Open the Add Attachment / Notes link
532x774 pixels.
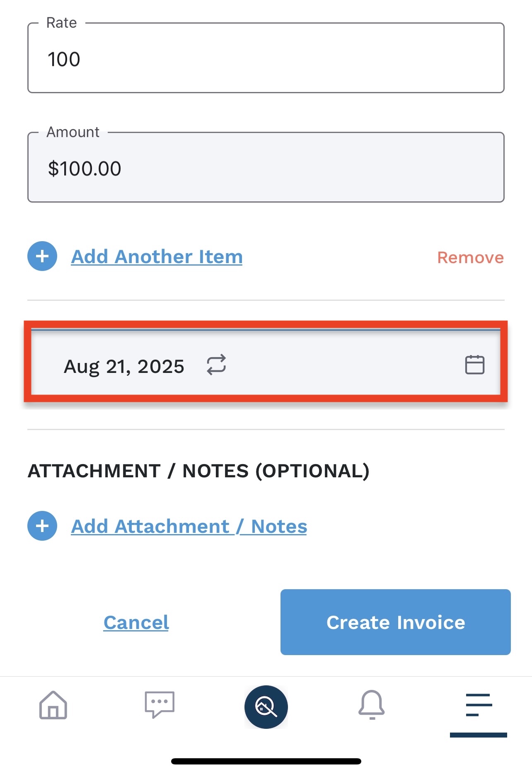pyautogui.click(x=189, y=527)
